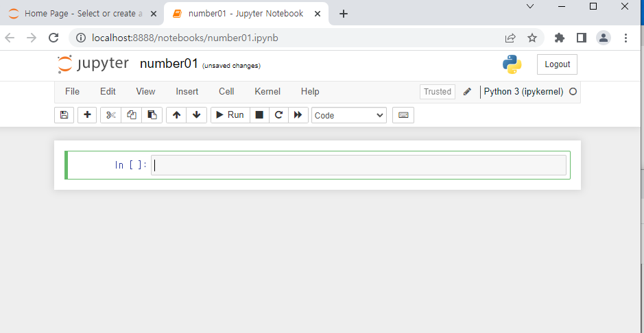
Task: Click the Trusted notebook indicator
Action: point(438,91)
